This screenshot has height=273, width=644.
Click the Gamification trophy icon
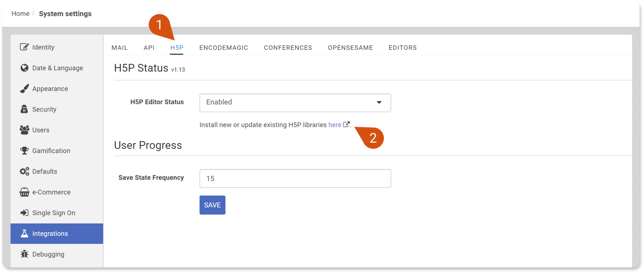pos(24,151)
